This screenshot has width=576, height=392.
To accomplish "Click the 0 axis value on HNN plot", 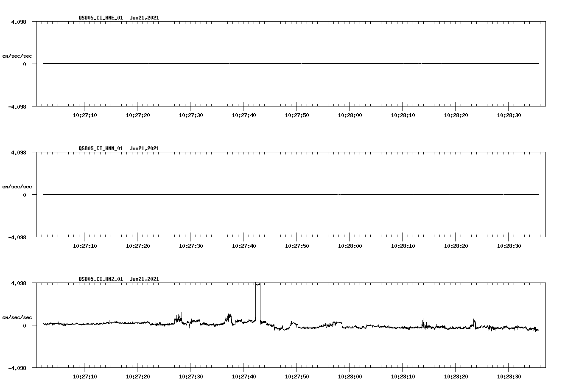I will (25, 195).
